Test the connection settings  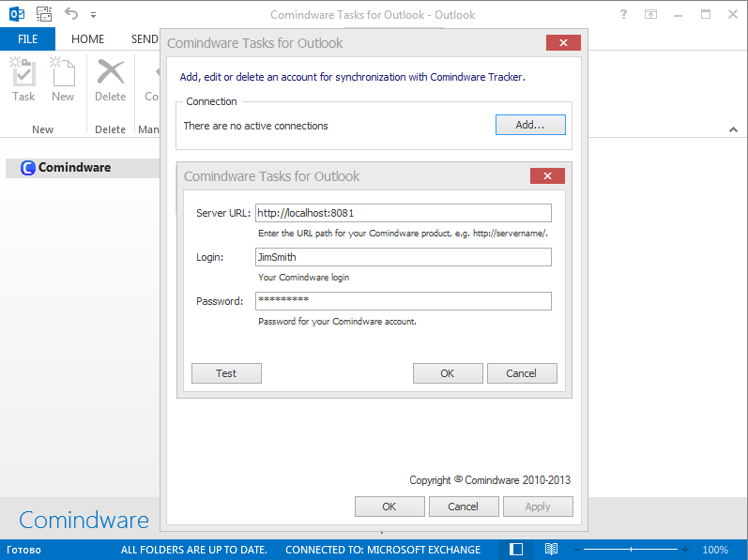226,373
